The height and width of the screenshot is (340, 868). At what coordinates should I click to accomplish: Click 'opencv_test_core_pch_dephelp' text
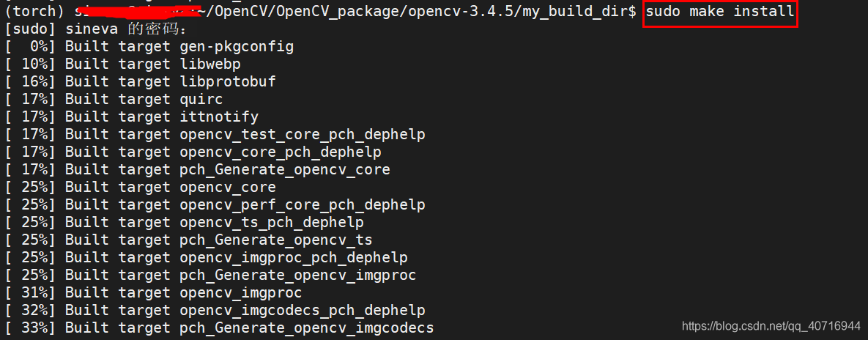click(303, 135)
